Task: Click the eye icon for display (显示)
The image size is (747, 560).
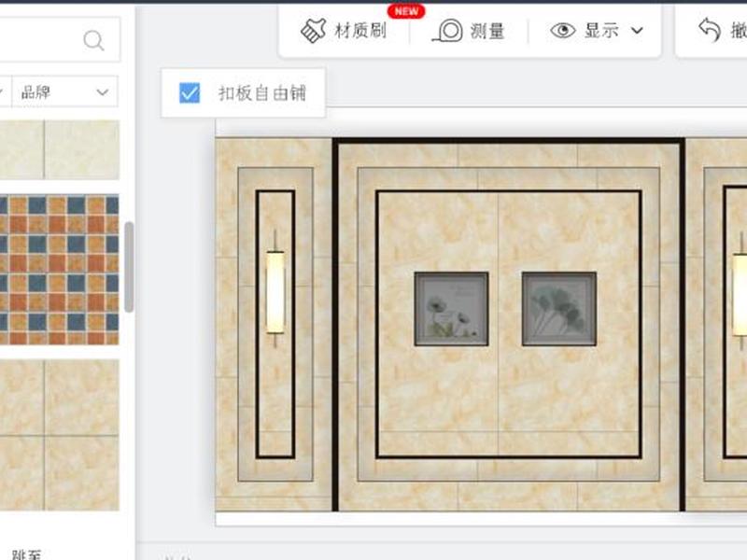Action: (x=563, y=31)
